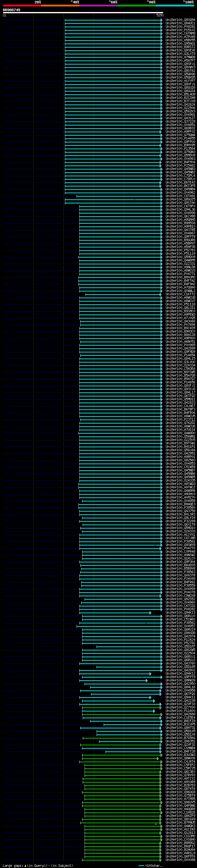The width and height of the screenshot is (197, 868).
Task: Click the white query sequence bar
Action: (x=83, y=12)
